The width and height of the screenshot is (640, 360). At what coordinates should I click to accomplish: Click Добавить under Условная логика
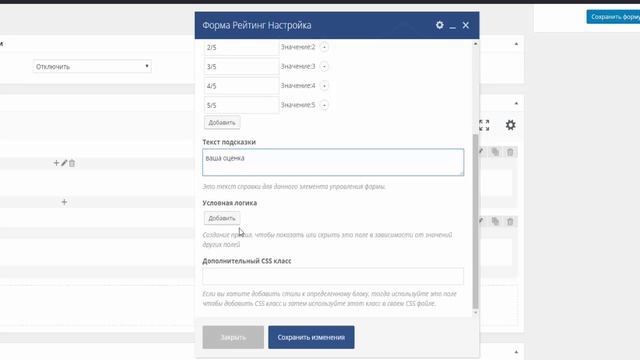222,218
